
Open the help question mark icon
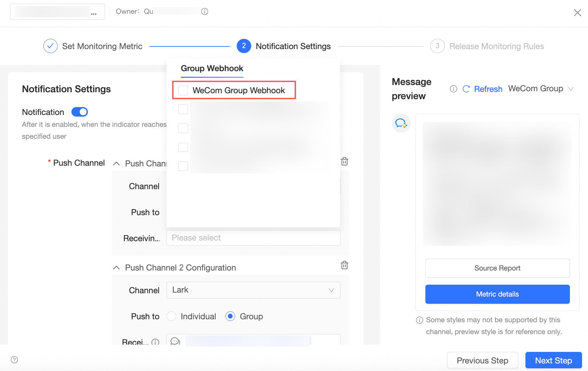(x=14, y=359)
